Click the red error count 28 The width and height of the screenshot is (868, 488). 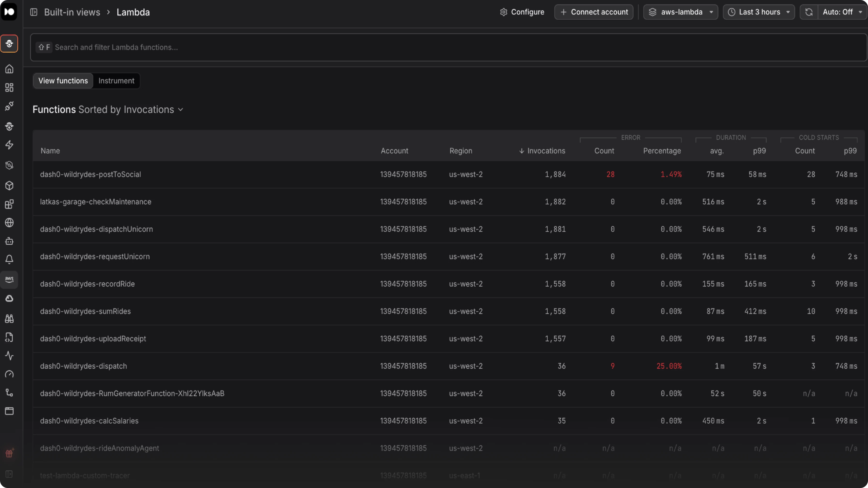(610, 174)
